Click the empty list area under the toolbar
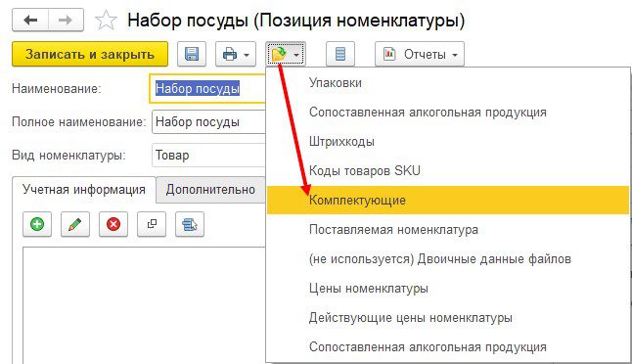 (x=144, y=305)
